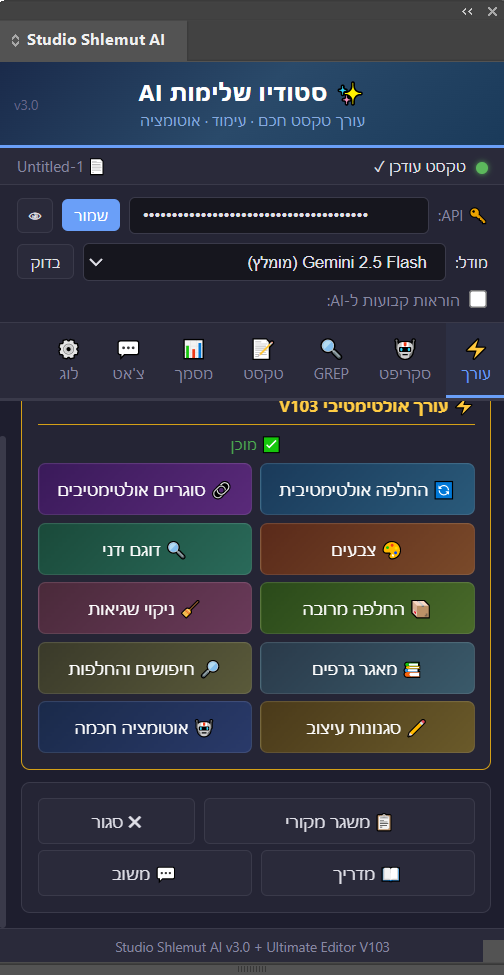Open the מדריך guide button
Screen dimensions: 504x975
(367, 873)
